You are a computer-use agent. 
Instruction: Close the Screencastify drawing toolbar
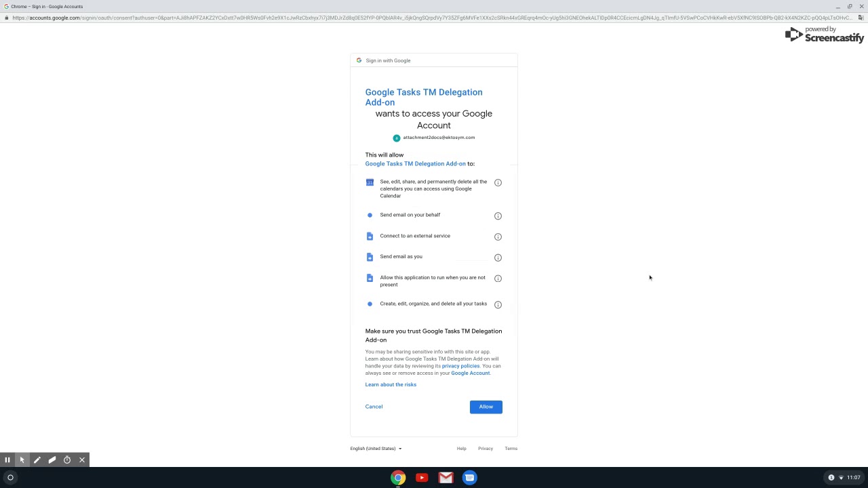82,460
